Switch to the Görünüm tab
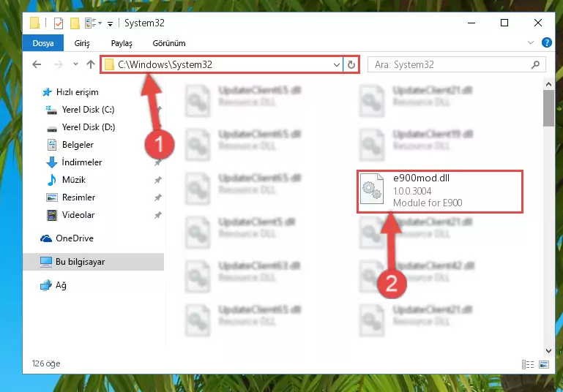 pyautogui.click(x=169, y=43)
